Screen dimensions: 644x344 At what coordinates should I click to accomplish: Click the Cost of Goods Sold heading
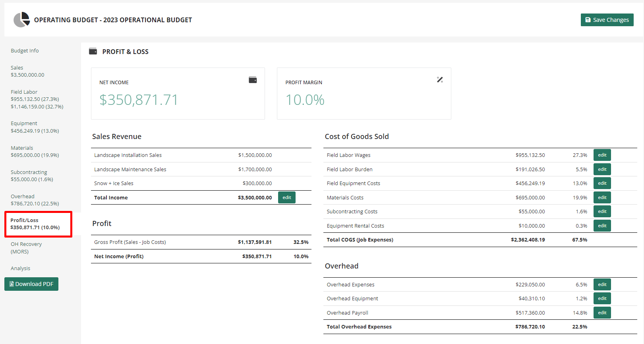point(357,136)
